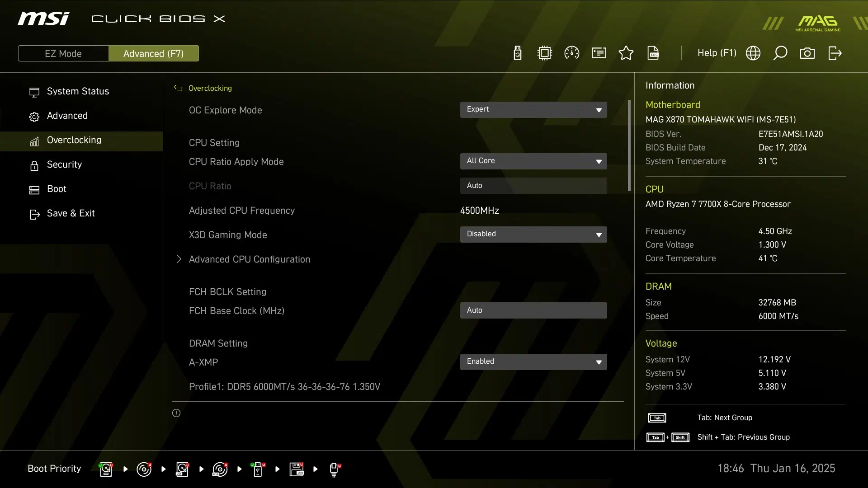868x488 pixels.
Task: Click the MAG X870 TOMAHAWK WIFI text
Action: (x=721, y=120)
